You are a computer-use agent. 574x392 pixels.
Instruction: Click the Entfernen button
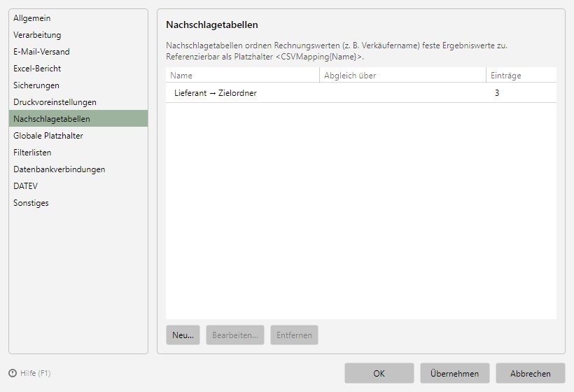(294, 335)
